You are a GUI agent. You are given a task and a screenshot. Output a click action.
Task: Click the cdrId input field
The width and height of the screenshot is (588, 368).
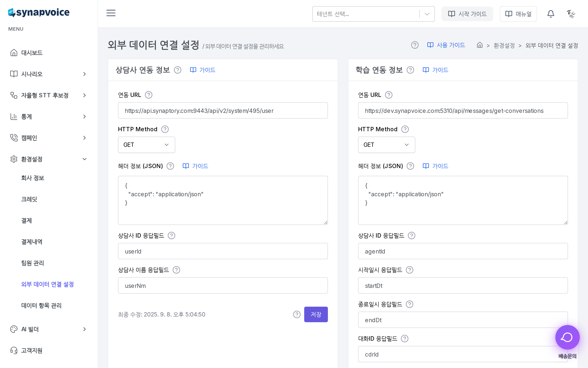point(463,354)
